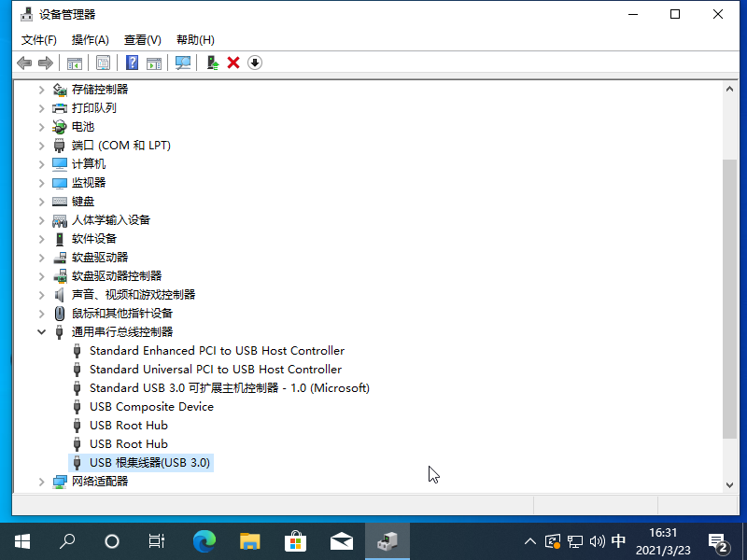Open the 操作(A) menu
This screenshot has width=747, height=560.
[x=91, y=40]
